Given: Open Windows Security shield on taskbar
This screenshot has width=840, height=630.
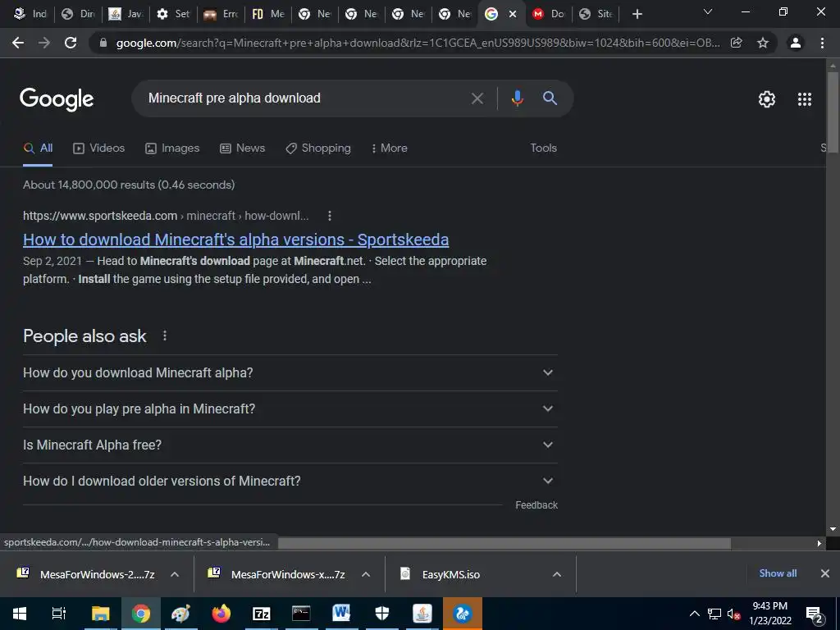Looking at the screenshot, I should coord(381,614).
